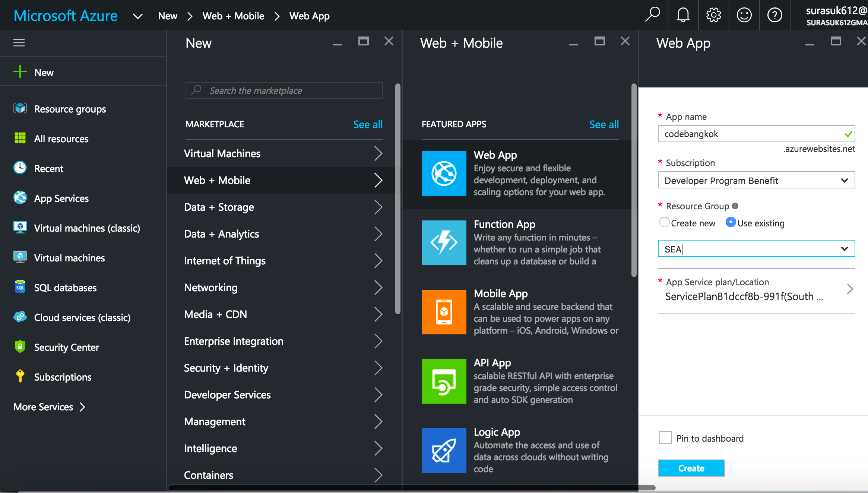Click the Security Center shield icon
Screen dimensions: 868x493
pyautogui.click(x=20, y=347)
